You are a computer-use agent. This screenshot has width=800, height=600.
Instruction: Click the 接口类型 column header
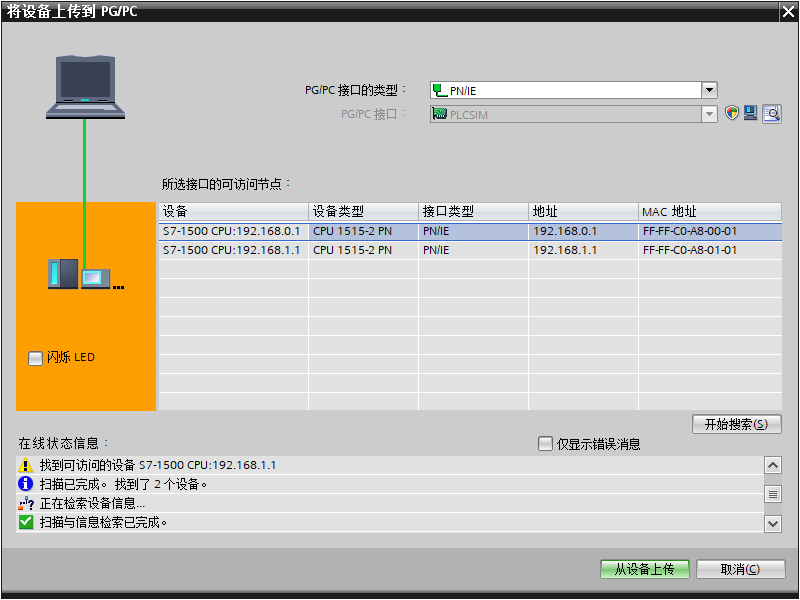point(473,211)
